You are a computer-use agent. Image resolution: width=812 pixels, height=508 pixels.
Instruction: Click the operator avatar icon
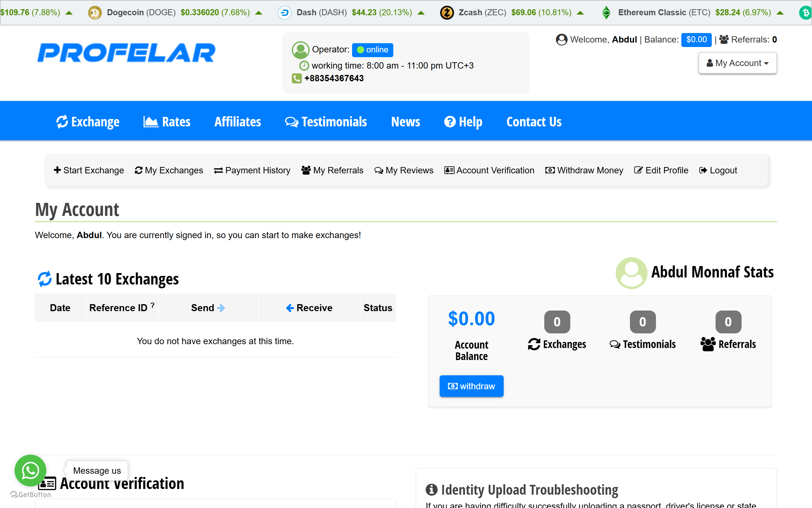coord(300,50)
